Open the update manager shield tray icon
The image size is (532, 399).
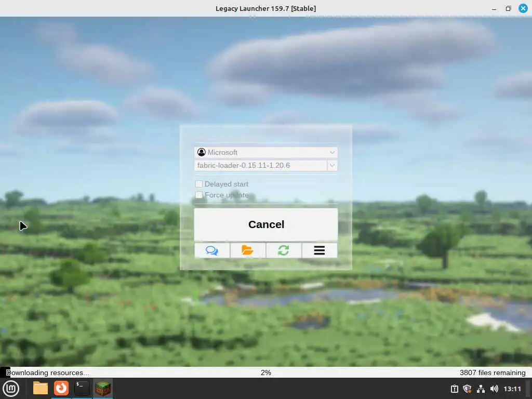pyautogui.click(x=467, y=389)
